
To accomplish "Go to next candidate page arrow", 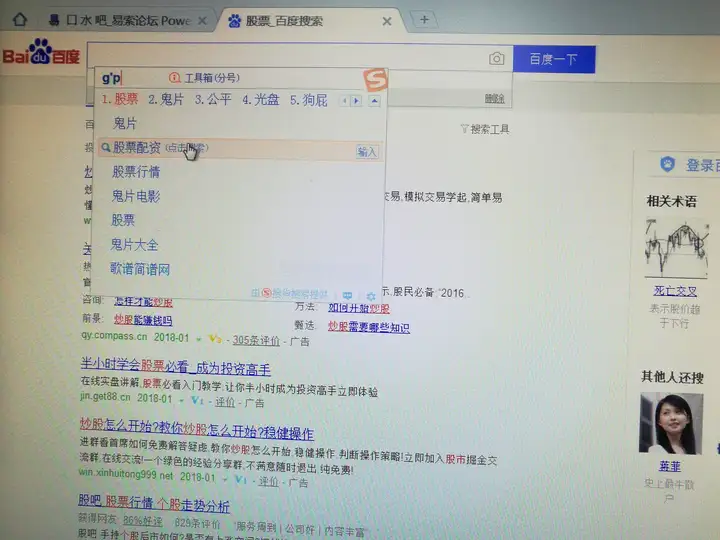I will pyautogui.click(x=356, y=101).
